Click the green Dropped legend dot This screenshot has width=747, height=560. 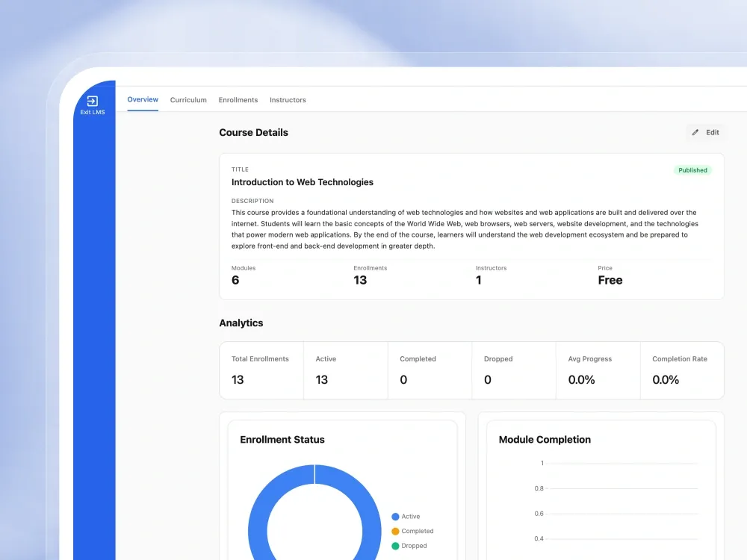tap(395, 547)
